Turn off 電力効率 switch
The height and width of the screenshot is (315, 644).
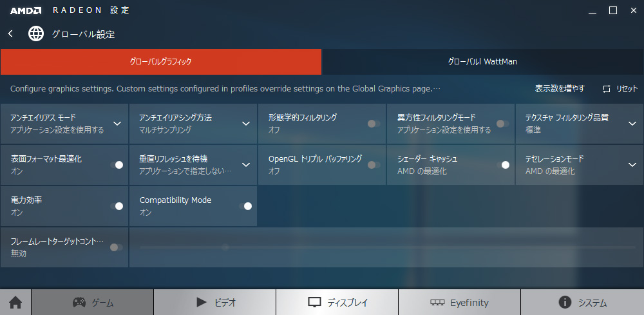coord(117,206)
